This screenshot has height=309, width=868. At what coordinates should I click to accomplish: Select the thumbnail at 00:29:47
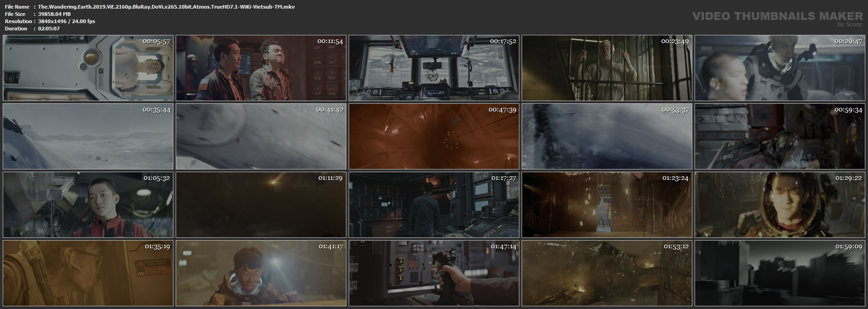(x=780, y=68)
